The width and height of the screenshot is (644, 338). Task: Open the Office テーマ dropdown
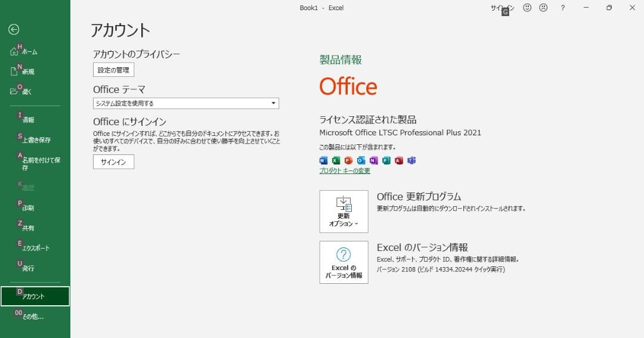pyautogui.click(x=186, y=103)
